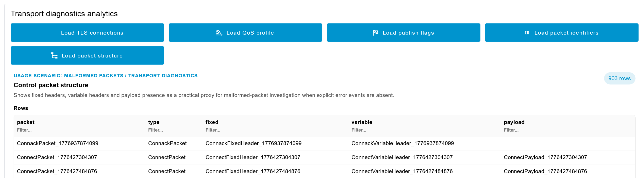Click ConnackFixedHeader_1776937874099 cell

(253, 143)
